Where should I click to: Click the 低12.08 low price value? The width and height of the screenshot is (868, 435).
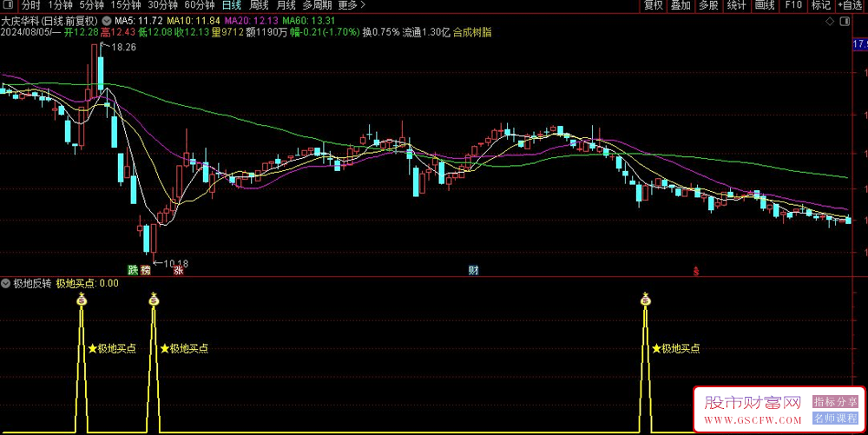[155, 33]
